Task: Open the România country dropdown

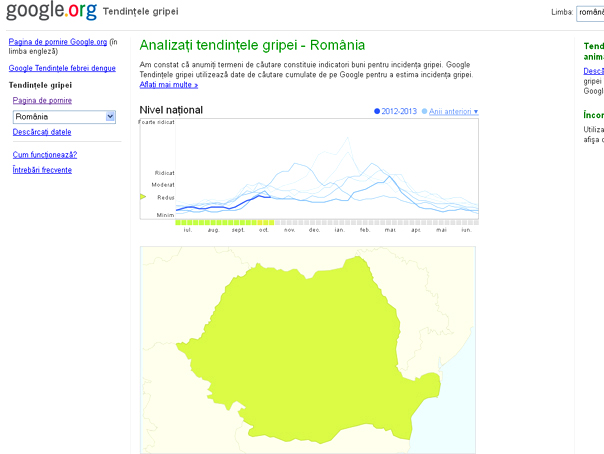Action: click(x=64, y=117)
